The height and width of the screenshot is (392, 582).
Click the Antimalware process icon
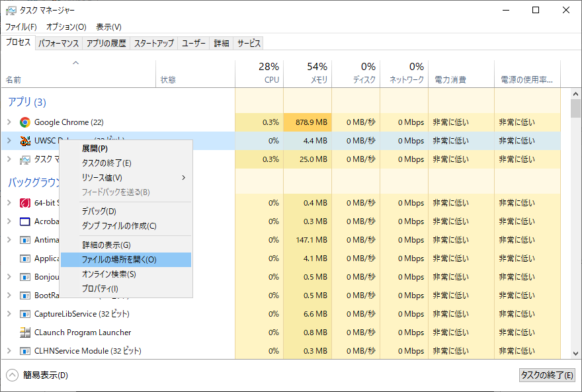25,240
